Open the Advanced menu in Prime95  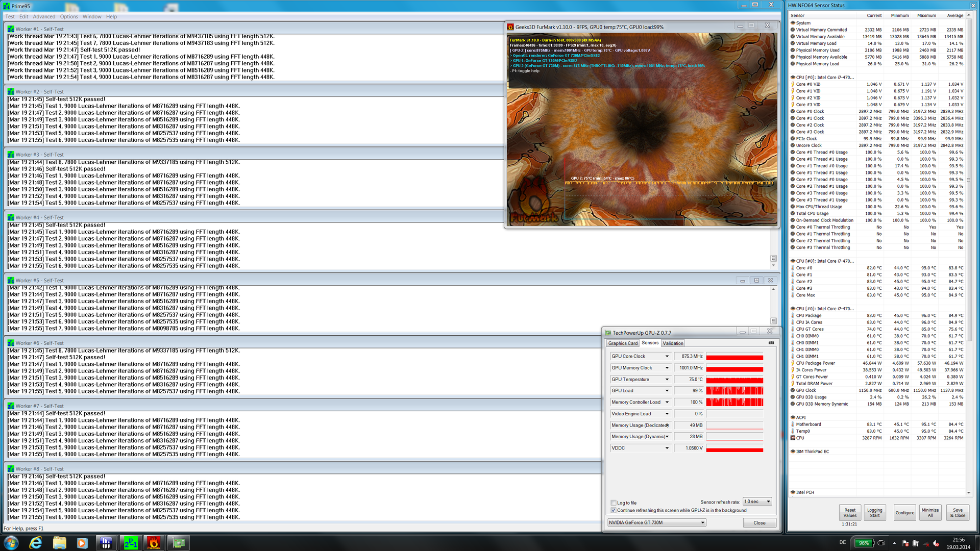pos(44,17)
